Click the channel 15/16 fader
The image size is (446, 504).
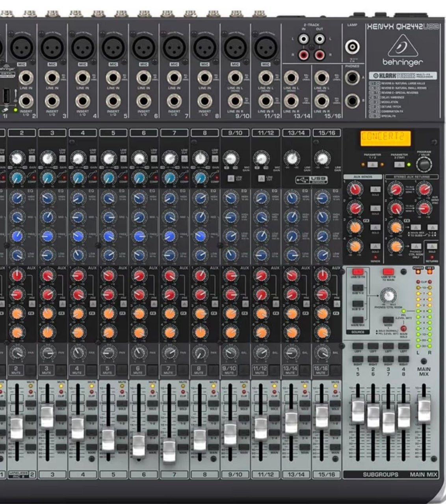[322, 416]
